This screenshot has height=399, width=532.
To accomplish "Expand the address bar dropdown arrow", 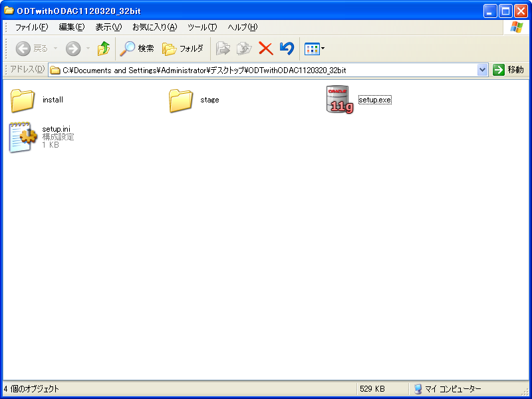I will point(483,70).
